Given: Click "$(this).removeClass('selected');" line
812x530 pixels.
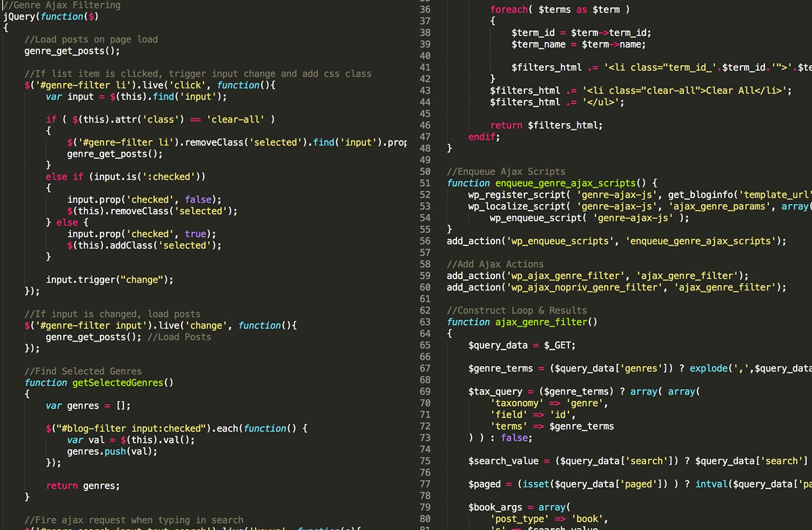Looking at the screenshot, I should pyautogui.click(x=153, y=211).
